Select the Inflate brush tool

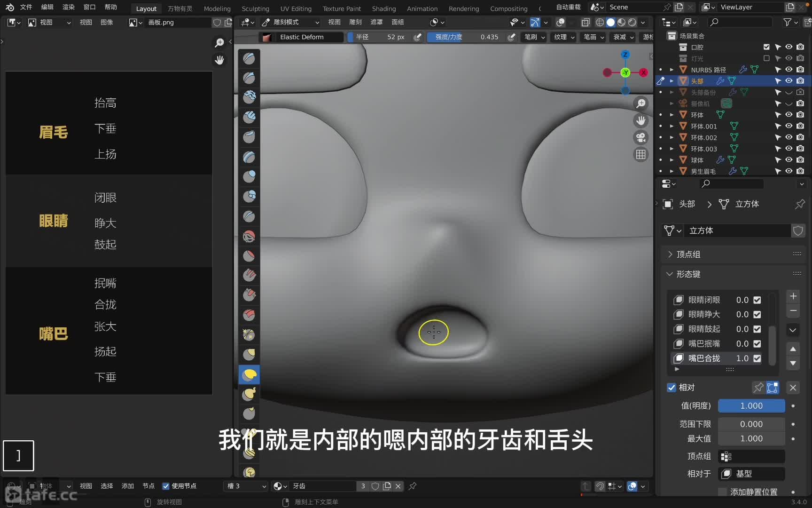pyautogui.click(x=249, y=176)
